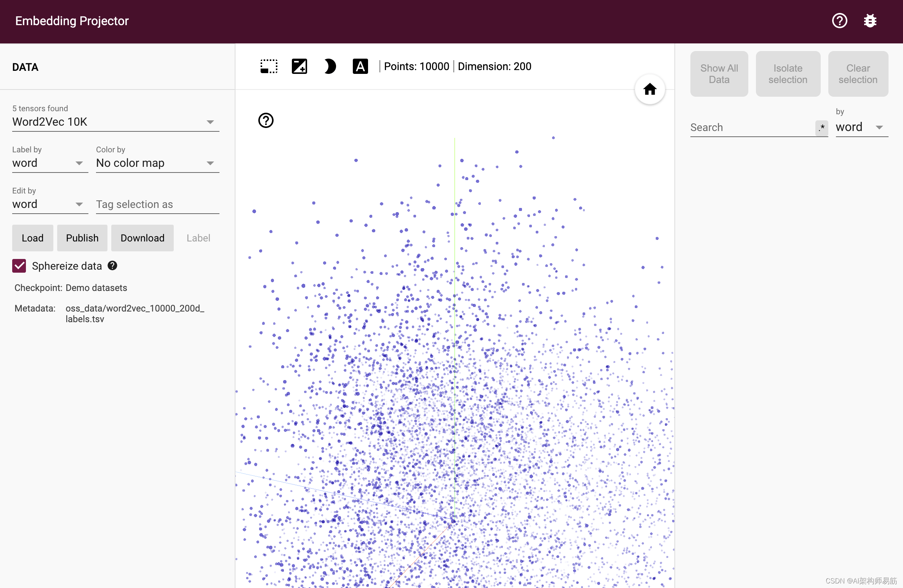Open the Word2Vec 10K tensor dropdown

click(115, 122)
